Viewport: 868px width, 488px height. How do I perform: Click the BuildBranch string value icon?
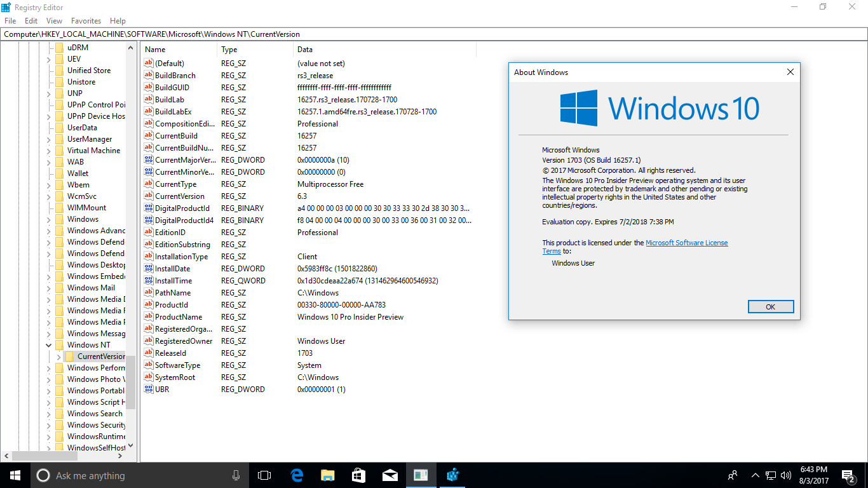point(149,75)
